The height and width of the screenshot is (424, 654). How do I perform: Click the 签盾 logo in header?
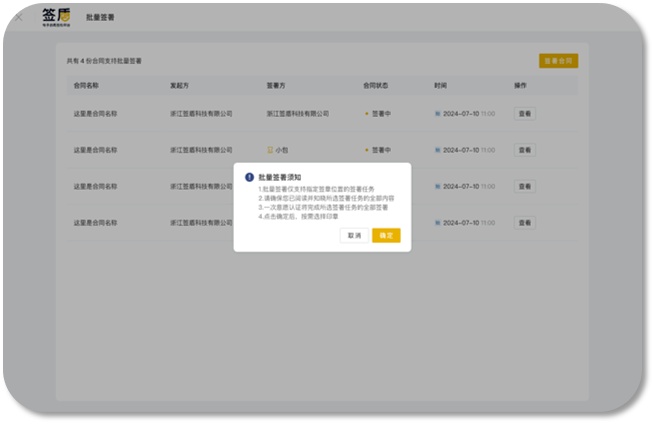pyautogui.click(x=56, y=17)
